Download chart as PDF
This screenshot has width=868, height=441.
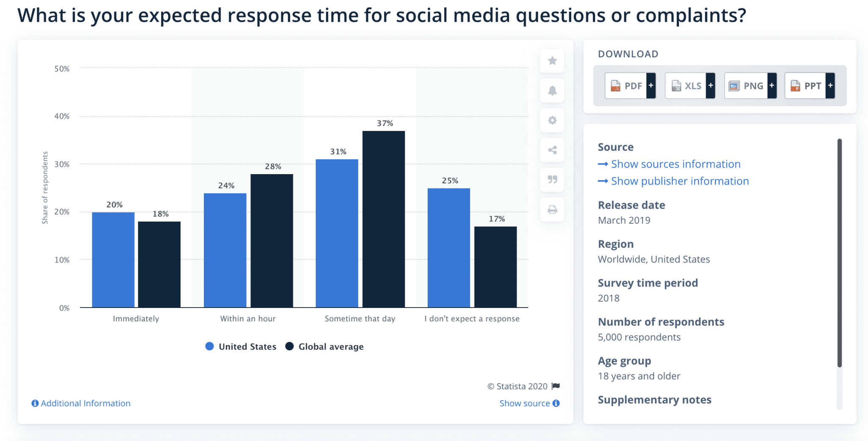click(x=626, y=86)
